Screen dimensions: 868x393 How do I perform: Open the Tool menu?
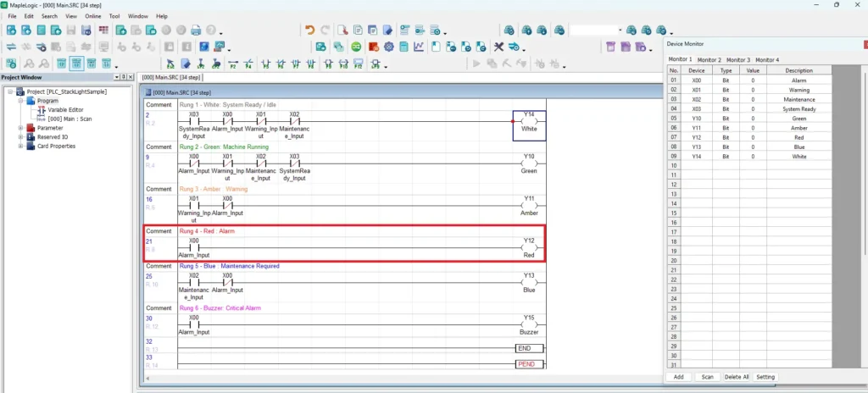point(114,16)
